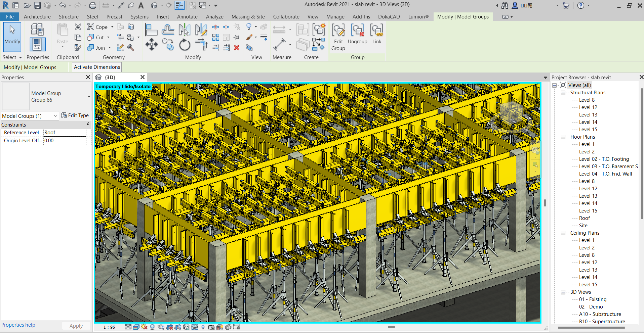Open the Properties help link

(x=18, y=325)
